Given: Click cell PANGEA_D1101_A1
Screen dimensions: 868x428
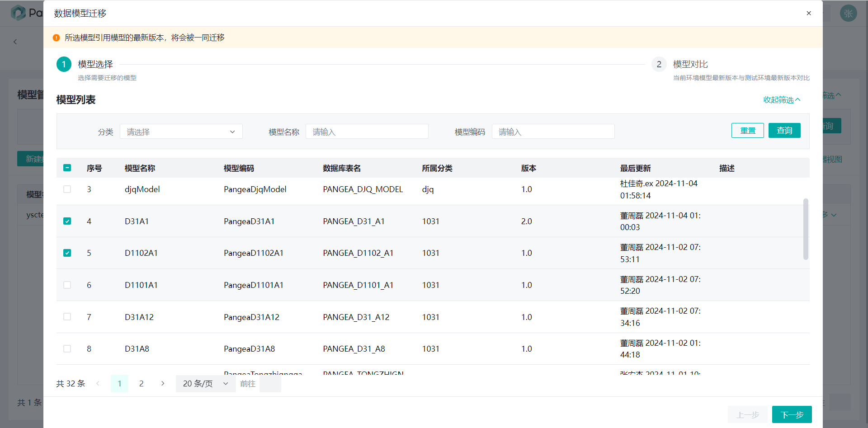Looking at the screenshot, I should pos(358,285).
